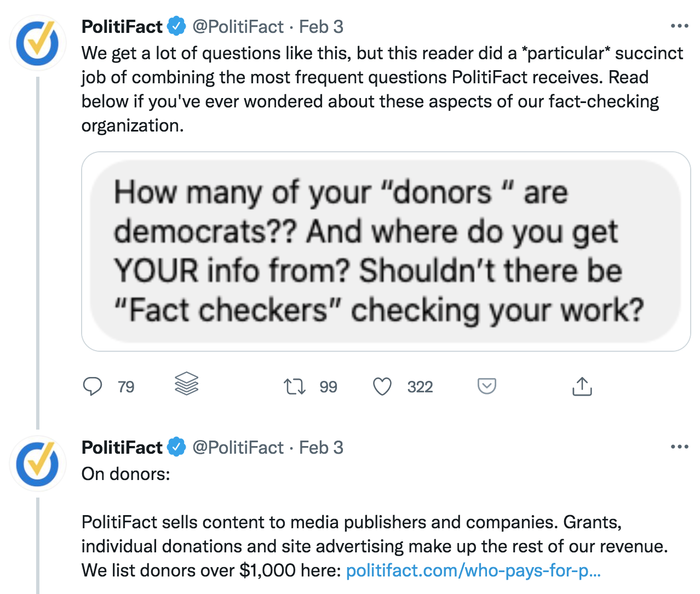700x594 pixels.
Task: Open the share icon for the first tweet
Action: tap(582, 386)
